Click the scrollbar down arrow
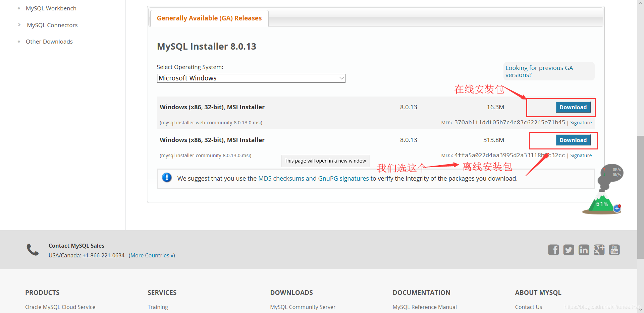Screen dimensions: 644x313 point(641,310)
